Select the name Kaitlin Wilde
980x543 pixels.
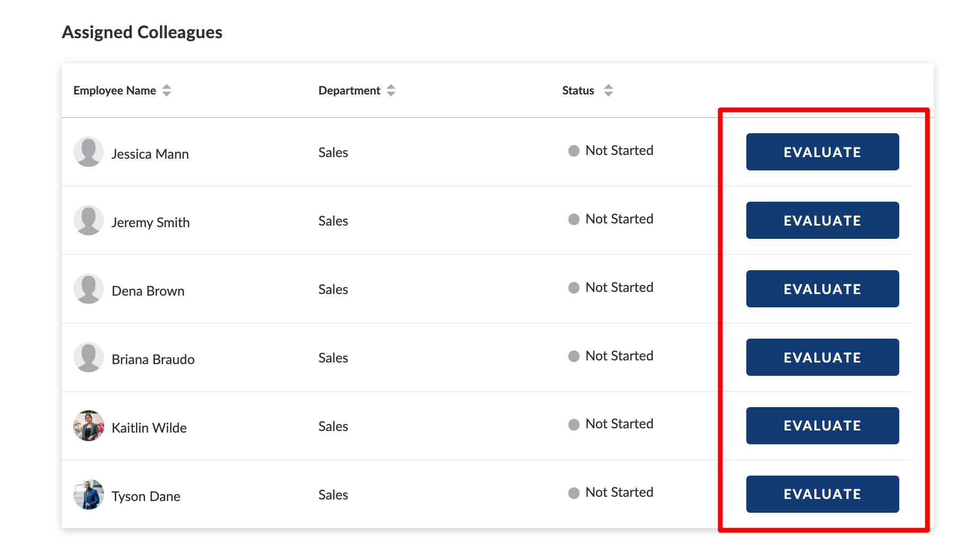[x=149, y=428]
